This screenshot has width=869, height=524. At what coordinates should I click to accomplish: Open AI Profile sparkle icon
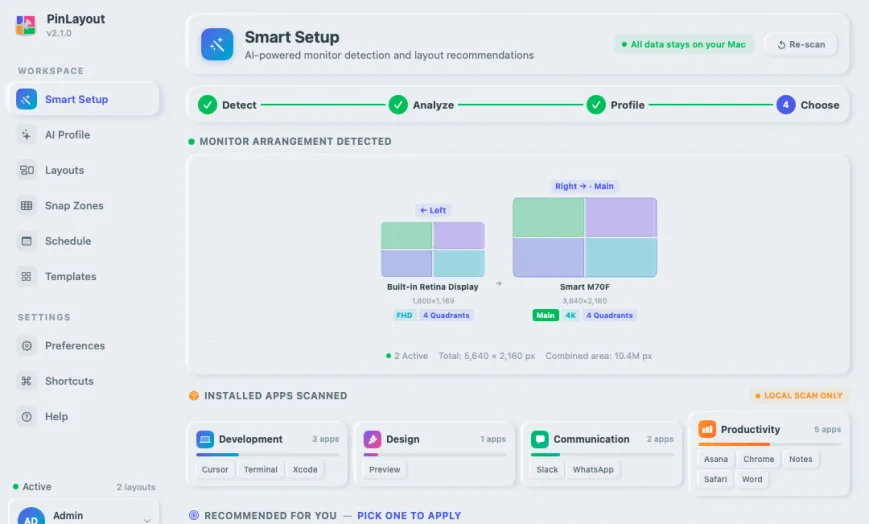click(x=26, y=135)
